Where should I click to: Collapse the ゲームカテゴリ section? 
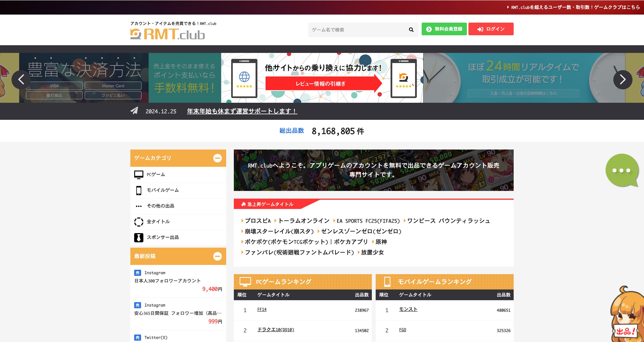(x=217, y=158)
